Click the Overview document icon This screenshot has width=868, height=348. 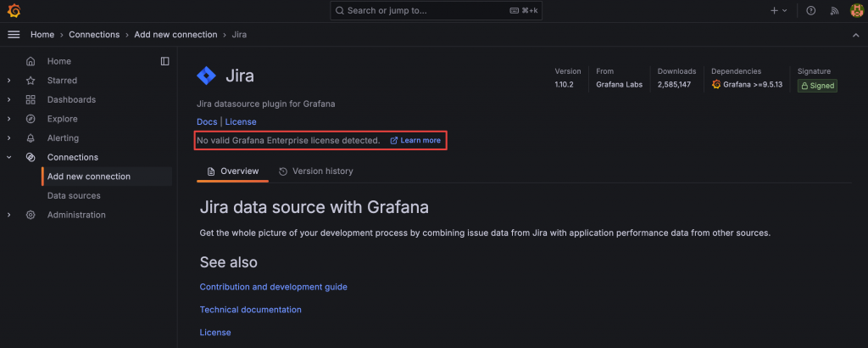point(211,171)
